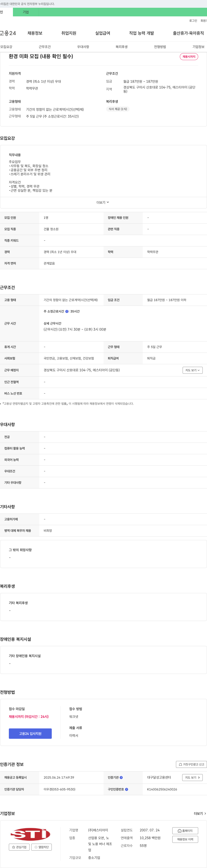Click recruiting job type 건물 청소원

pos(51,229)
